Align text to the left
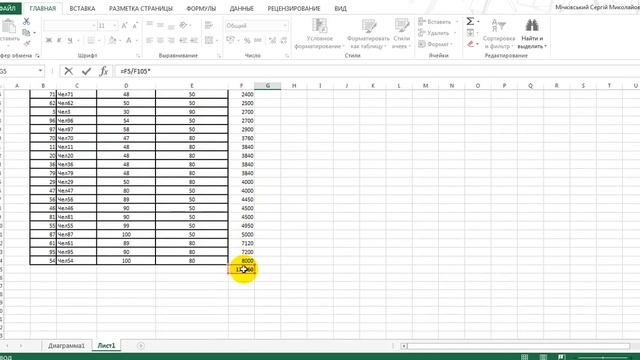The image size is (640, 360). coord(149,40)
